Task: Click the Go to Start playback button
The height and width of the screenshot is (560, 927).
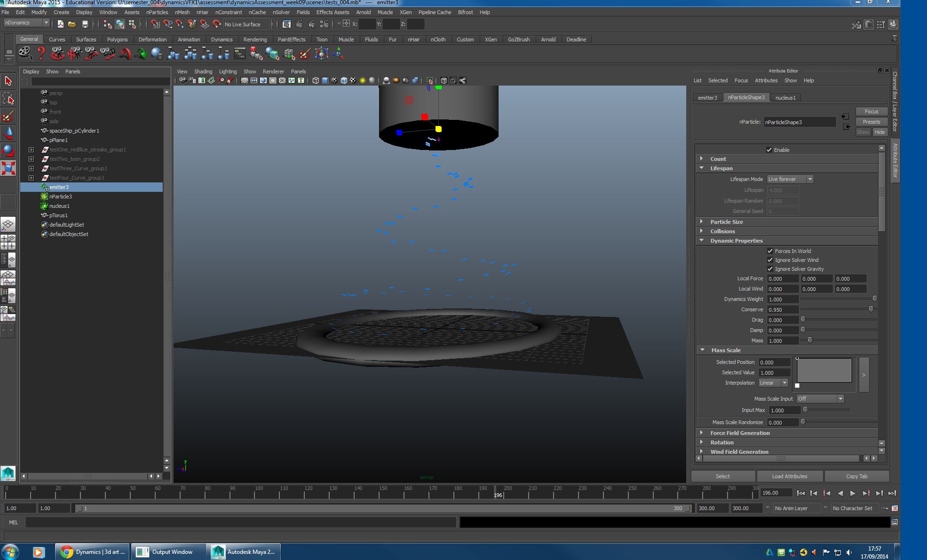Action: [x=800, y=493]
